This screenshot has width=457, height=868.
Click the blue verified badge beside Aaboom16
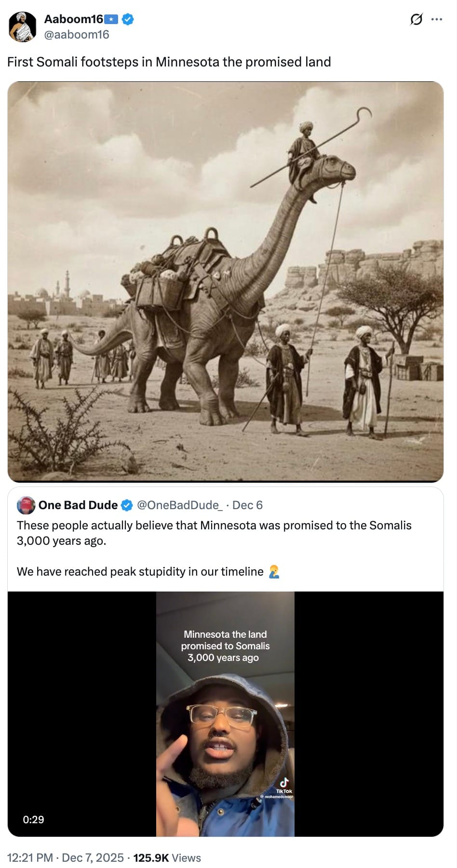pyautogui.click(x=128, y=19)
